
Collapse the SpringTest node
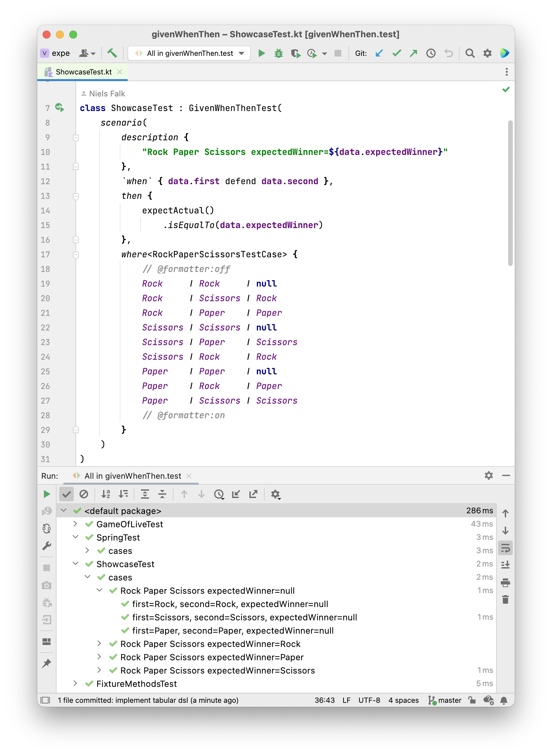click(75, 537)
